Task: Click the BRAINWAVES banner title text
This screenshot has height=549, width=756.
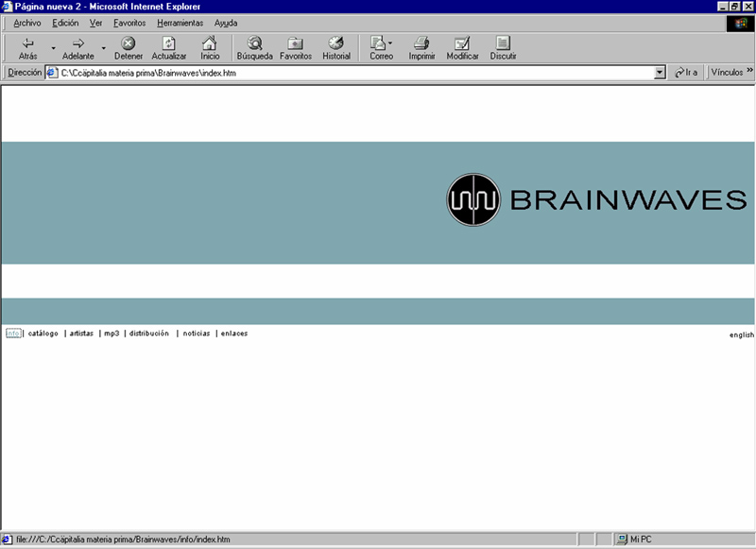Action: (628, 200)
